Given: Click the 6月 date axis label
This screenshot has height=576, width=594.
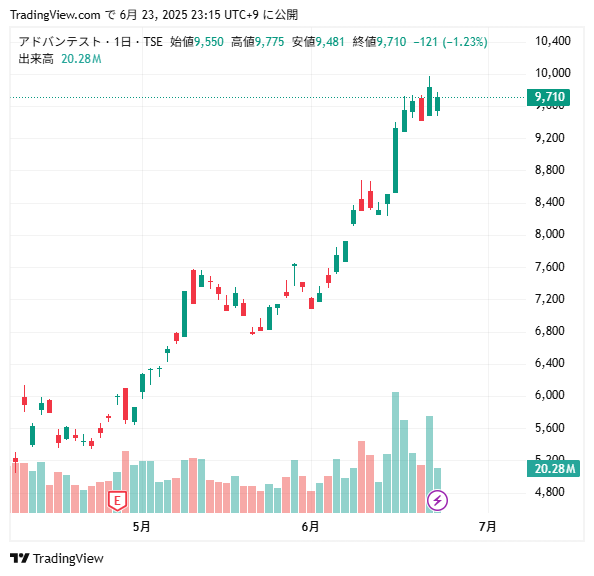Looking at the screenshot, I should [310, 526].
